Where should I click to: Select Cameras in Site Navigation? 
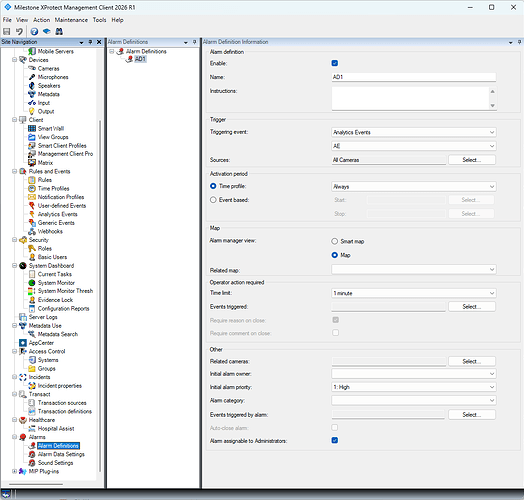tap(48, 69)
